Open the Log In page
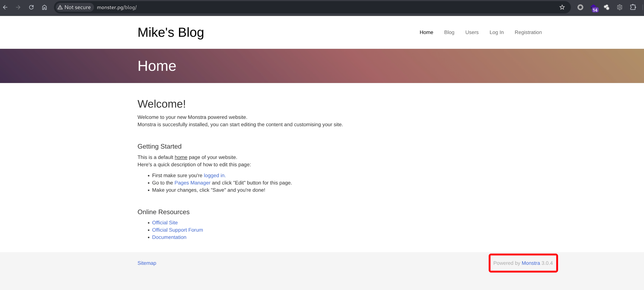Image resolution: width=644 pixels, height=290 pixels. [496, 32]
